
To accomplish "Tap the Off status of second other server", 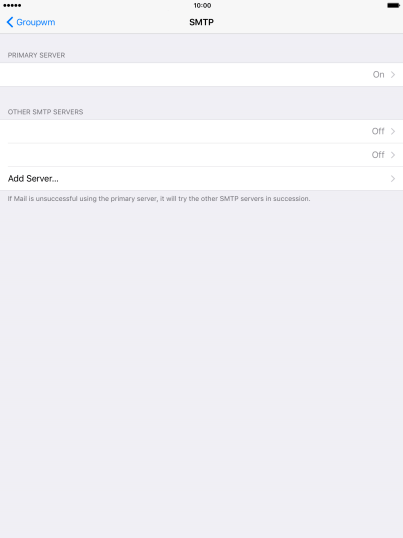I will click(378, 155).
